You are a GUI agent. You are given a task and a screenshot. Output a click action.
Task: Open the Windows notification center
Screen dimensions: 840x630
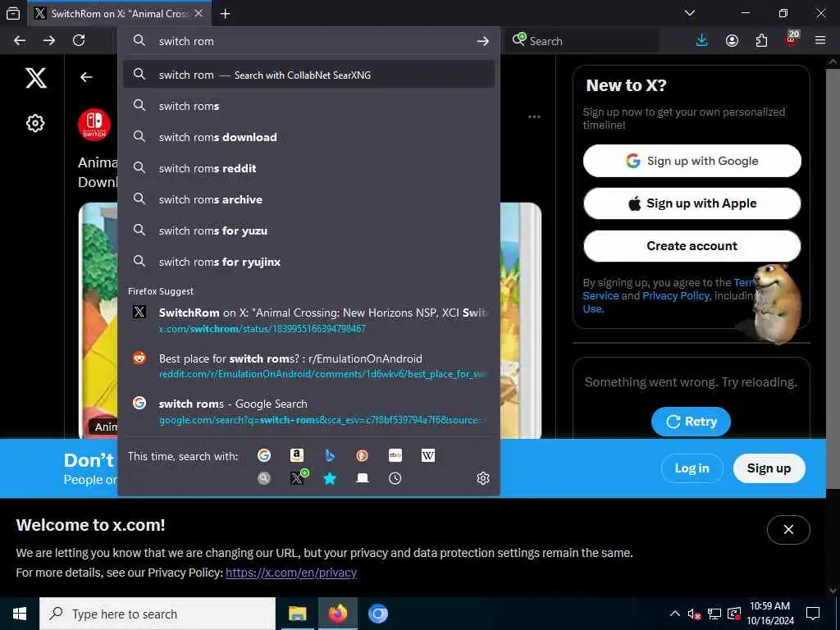pyautogui.click(x=813, y=614)
